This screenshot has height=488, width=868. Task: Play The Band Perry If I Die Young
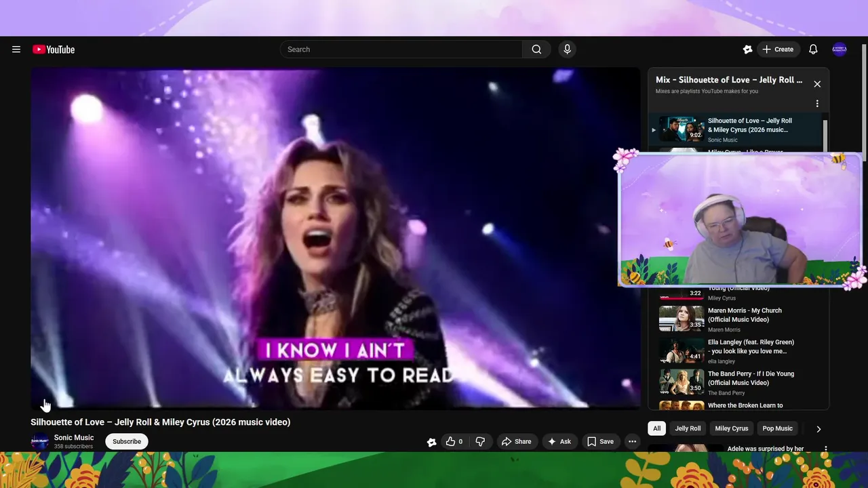(736, 383)
